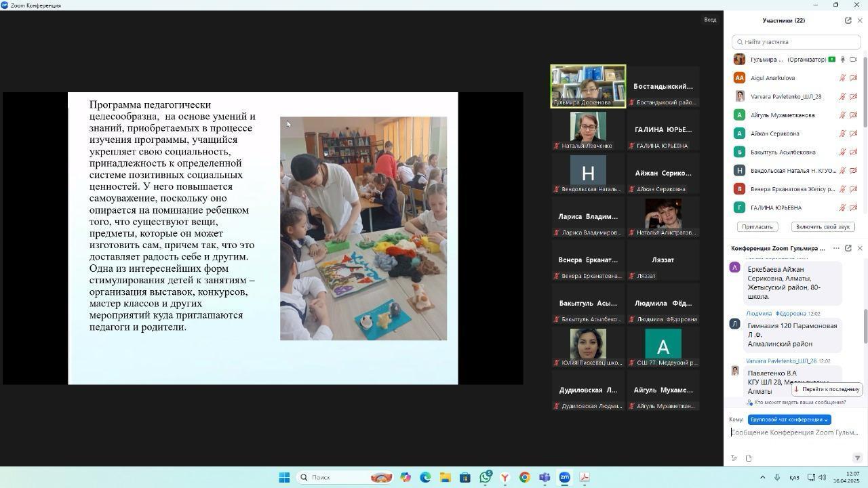Expand the system tray hidden icons chevron

point(762,477)
